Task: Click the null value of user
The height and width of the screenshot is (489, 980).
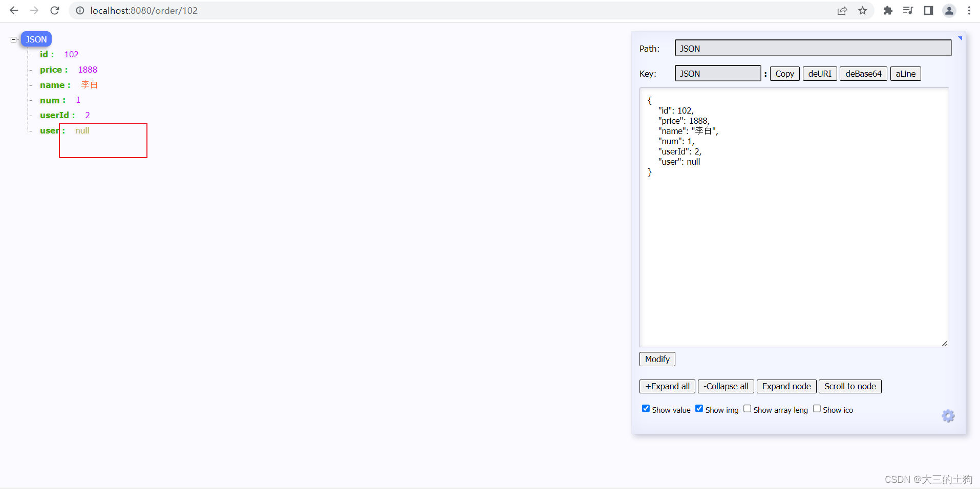Action: click(x=82, y=130)
